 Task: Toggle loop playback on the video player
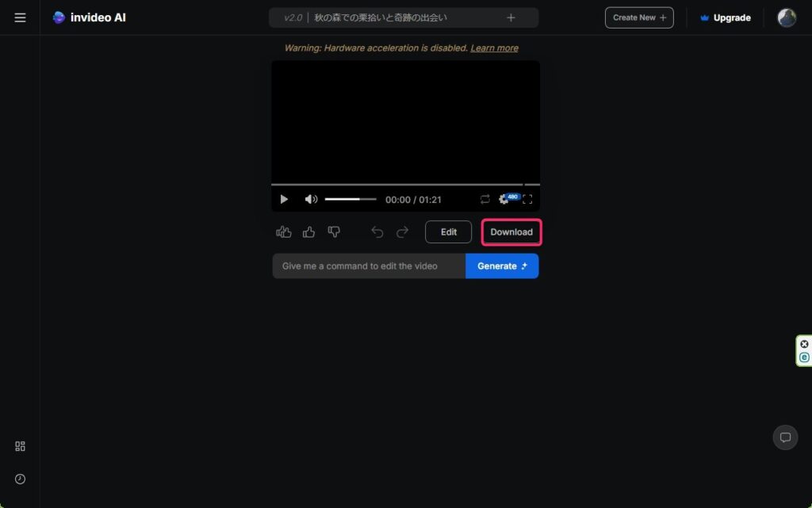pos(485,200)
